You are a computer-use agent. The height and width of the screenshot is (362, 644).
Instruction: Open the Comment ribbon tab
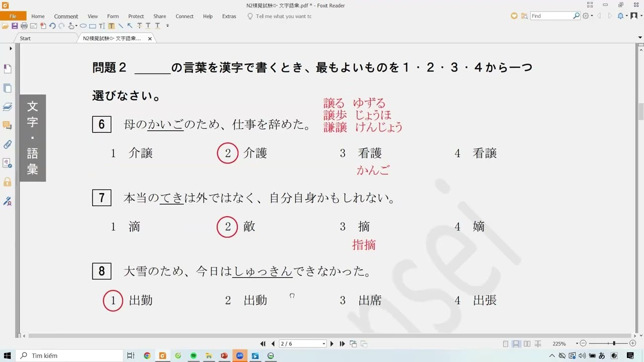point(66,16)
